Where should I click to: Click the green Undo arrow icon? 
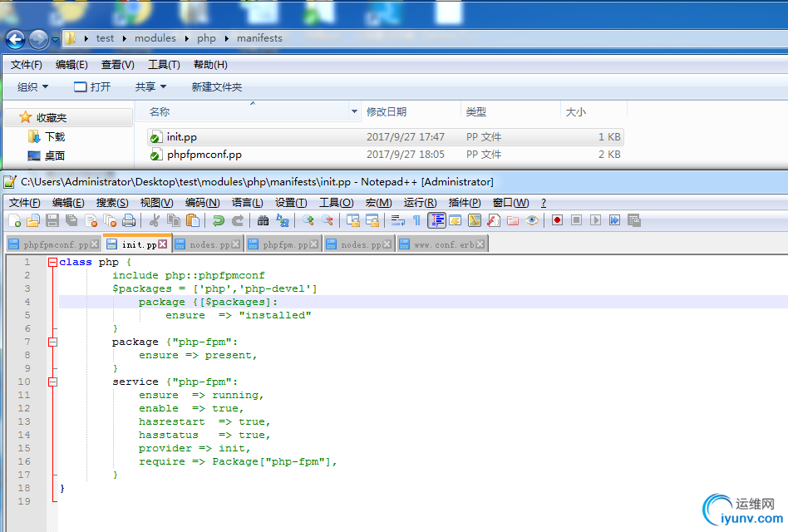(x=218, y=220)
